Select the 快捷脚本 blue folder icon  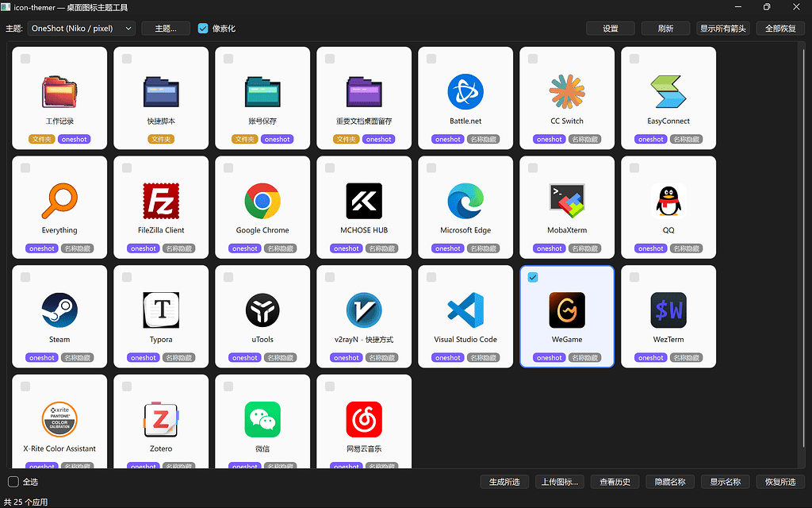click(161, 92)
